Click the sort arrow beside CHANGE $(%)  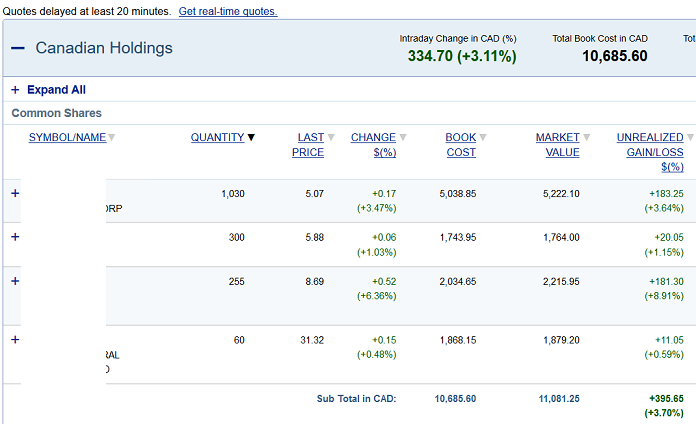pos(403,138)
